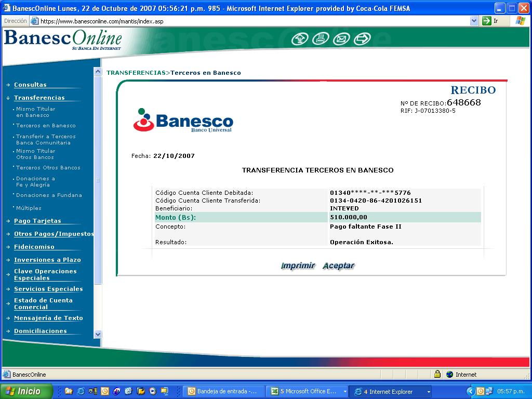Click the Outlook icon in system tray
The width and height of the screenshot is (532, 399).
(x=481, y=391)
